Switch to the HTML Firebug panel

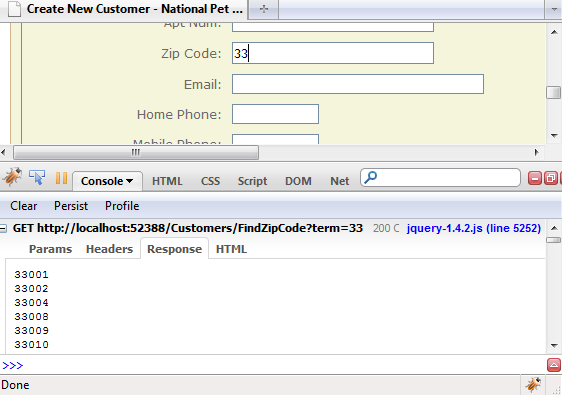[x=167, y=181]
